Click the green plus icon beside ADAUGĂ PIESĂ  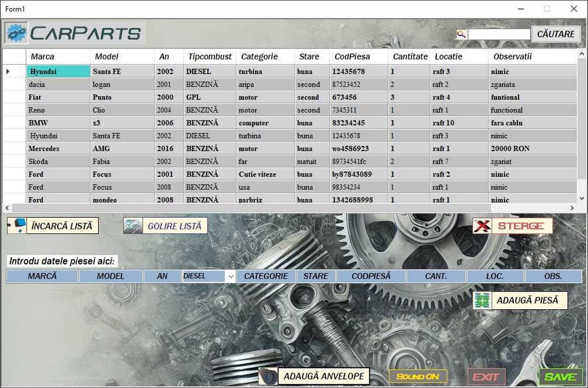point(482,300)
